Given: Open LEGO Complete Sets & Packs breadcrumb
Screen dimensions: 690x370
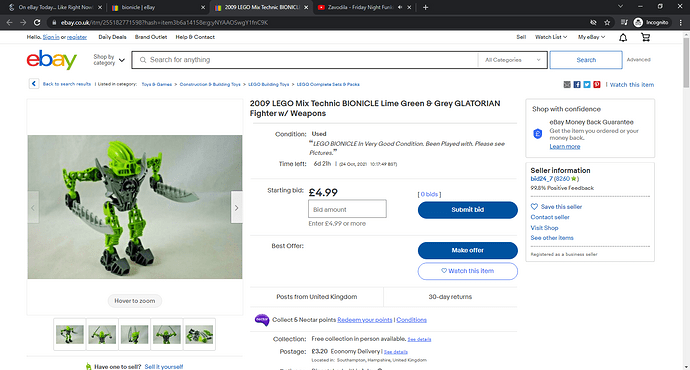Looking at the screenshot, I should [x=328, y=84].
